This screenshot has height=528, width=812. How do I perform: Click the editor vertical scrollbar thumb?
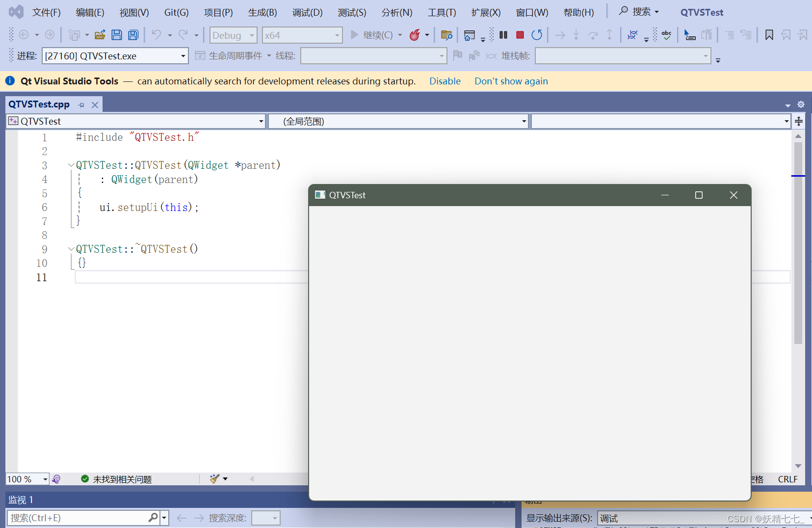coord(798,243)
